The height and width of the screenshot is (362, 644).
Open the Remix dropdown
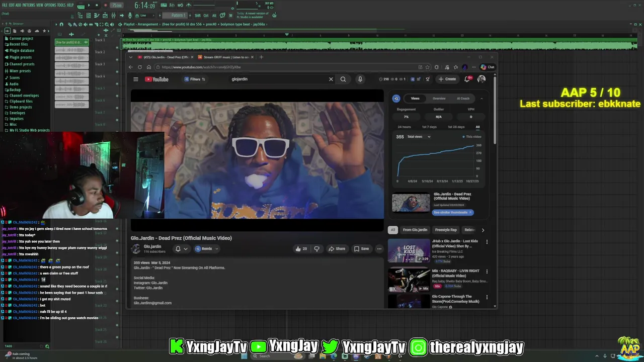[207, 248]
